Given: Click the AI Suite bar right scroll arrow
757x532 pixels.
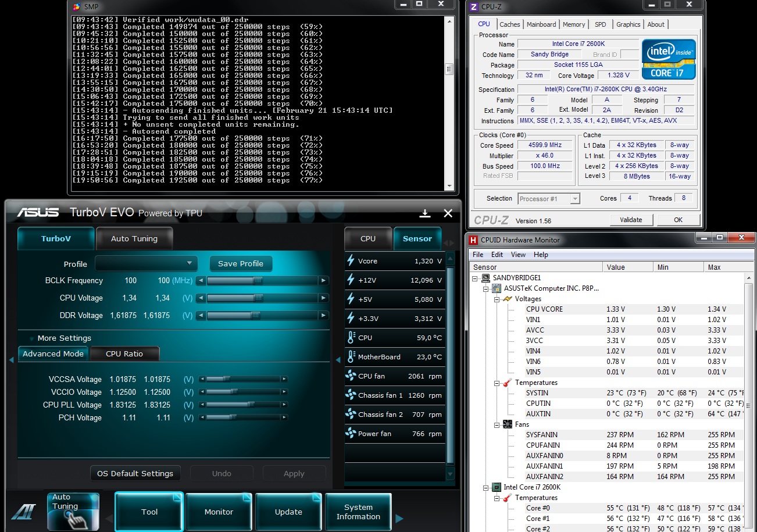Looking at the screenshot, I should (399, 518).
